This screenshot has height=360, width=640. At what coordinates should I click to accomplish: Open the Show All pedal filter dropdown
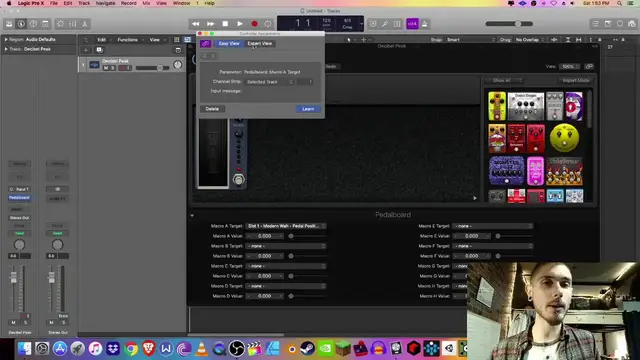(504, 80)
